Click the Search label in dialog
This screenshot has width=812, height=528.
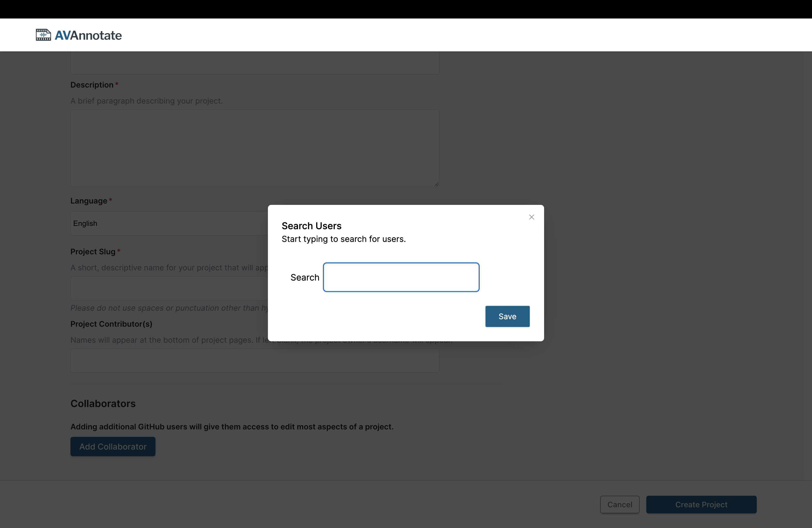pos(305,277)
